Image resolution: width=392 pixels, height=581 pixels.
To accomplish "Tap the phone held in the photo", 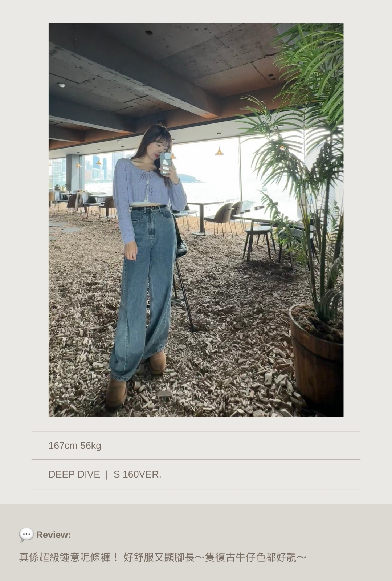I will click(x=166, y=163).
